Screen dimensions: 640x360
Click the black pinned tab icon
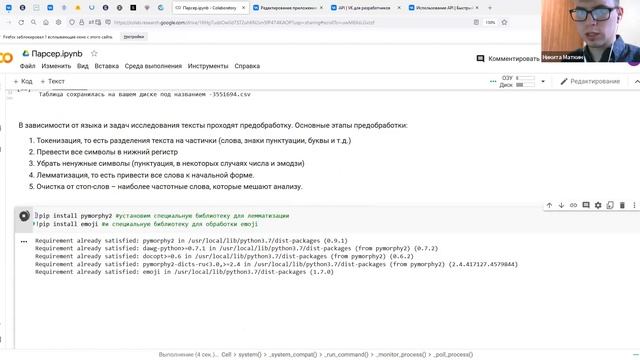133,8
